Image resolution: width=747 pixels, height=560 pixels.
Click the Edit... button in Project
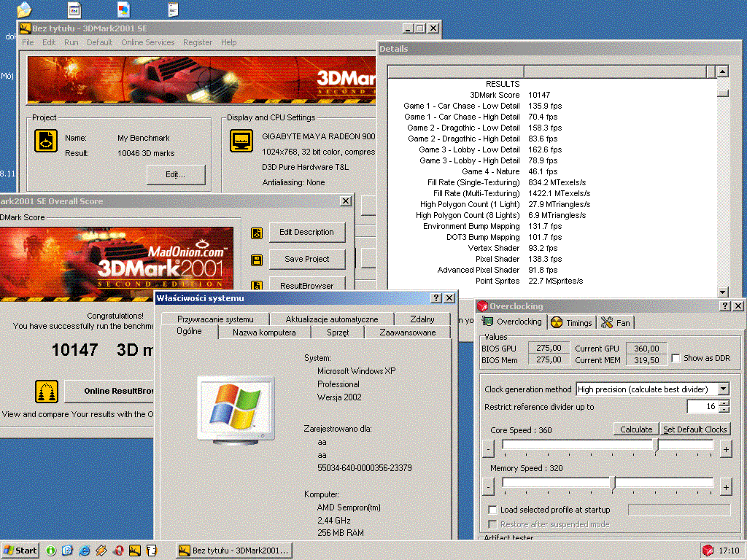click(175, 174)
